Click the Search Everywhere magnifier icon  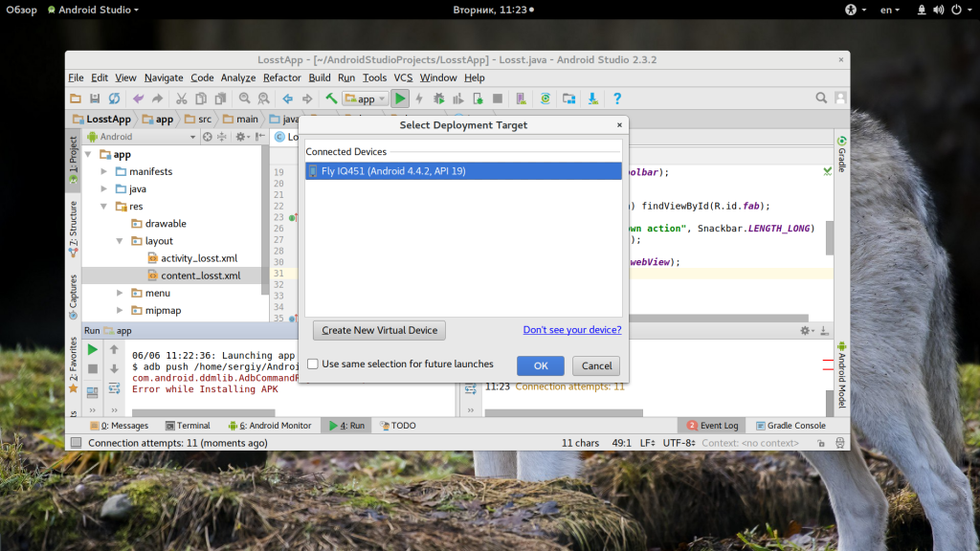coord(821,99)
